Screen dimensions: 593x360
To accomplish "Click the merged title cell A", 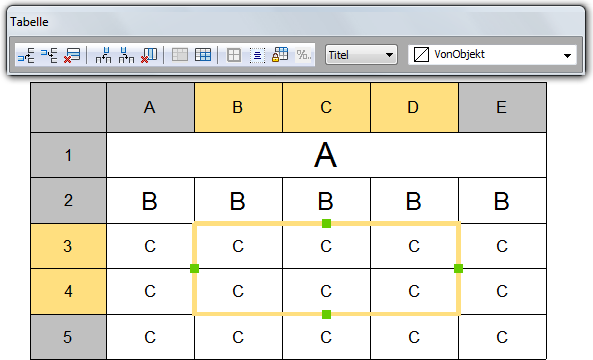I will coord(326,155).
